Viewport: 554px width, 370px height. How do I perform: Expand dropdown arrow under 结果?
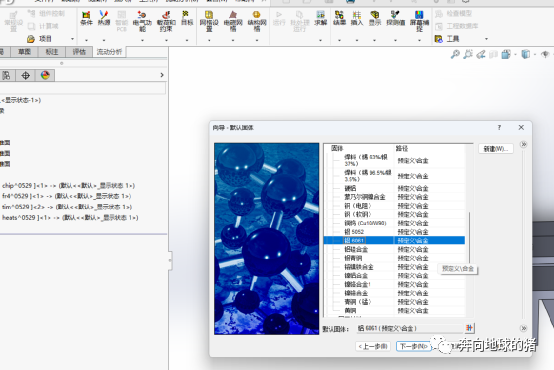339,40
